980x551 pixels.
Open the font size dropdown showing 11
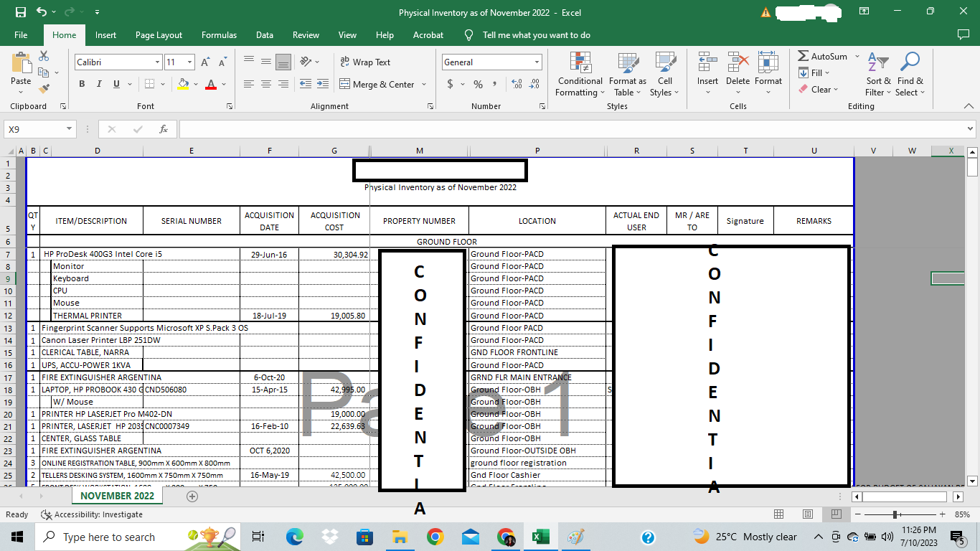coord(189,62)
